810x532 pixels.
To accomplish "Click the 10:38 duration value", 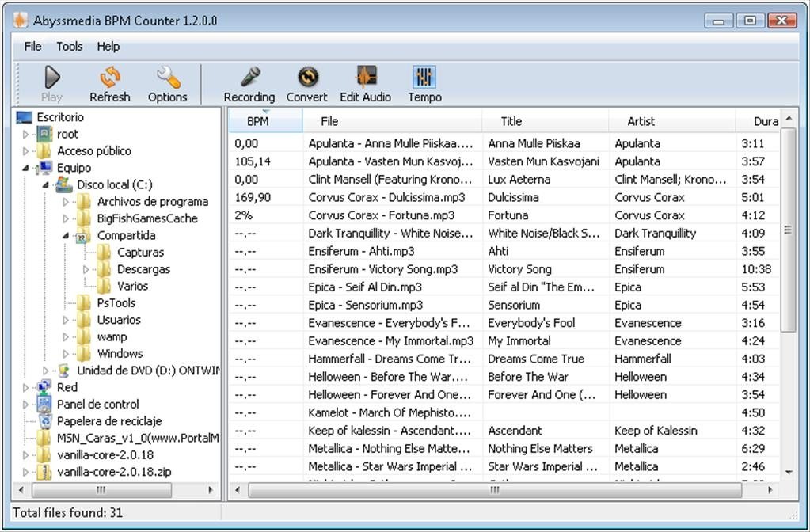I will 756,269.
